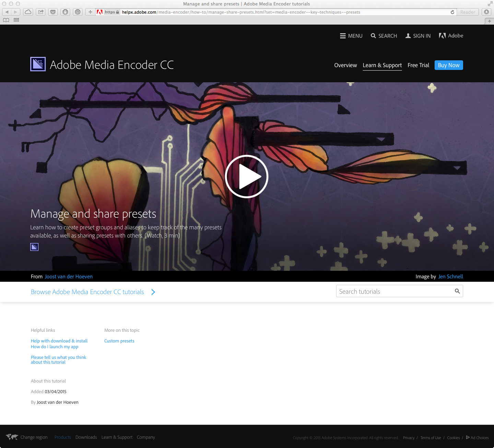This screenshot has width=494, height=448.
Task: Click the Buy Now button
Action: coord(449,65)
